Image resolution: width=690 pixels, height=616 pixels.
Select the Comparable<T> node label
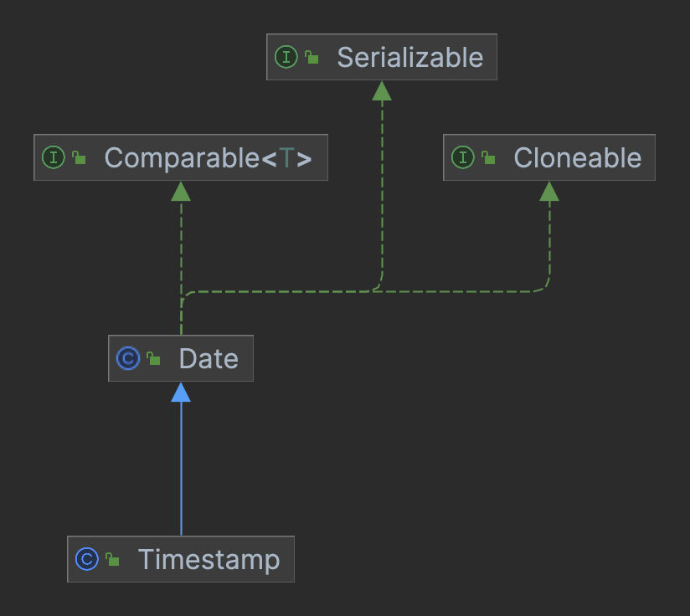208,157
